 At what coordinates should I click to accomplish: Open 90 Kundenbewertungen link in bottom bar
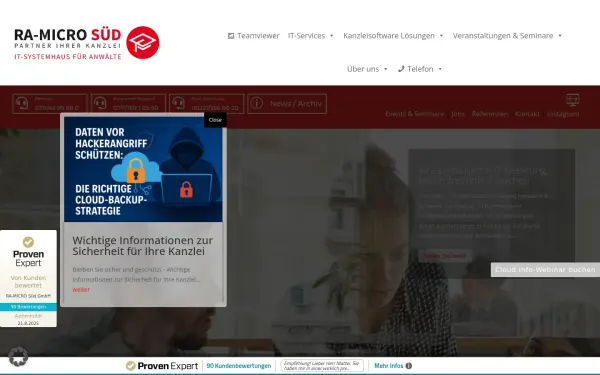pyautogui.click(x=239, y=366)
